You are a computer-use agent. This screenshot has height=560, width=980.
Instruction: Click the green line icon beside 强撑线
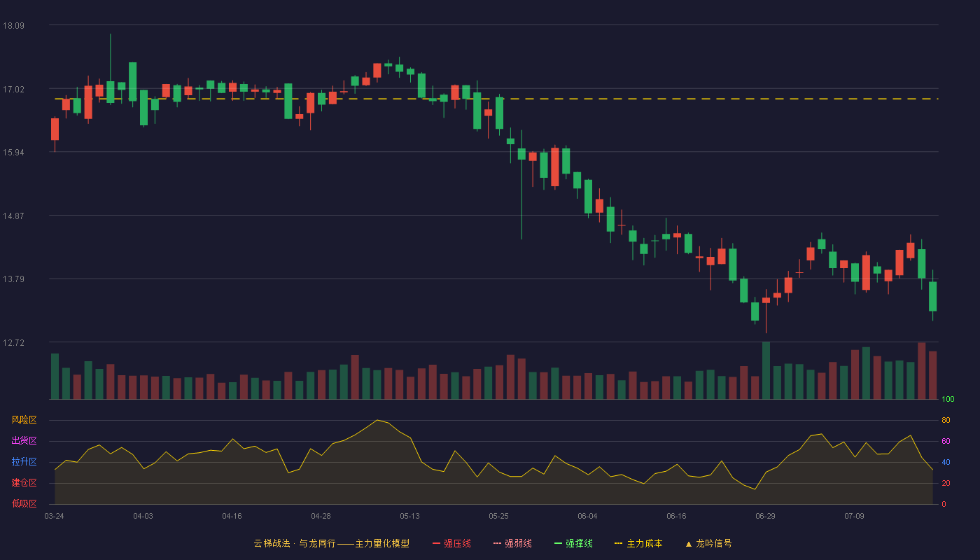click(558, 543)
